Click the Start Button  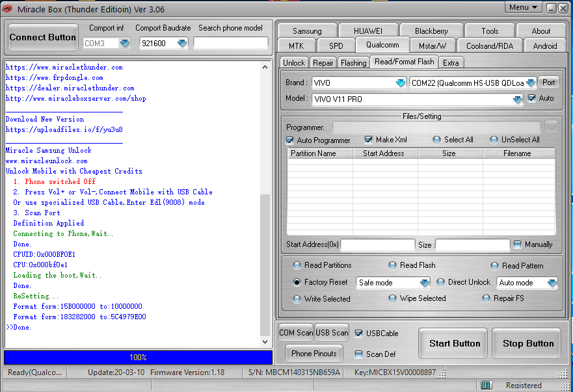click(x=453, y=343)
